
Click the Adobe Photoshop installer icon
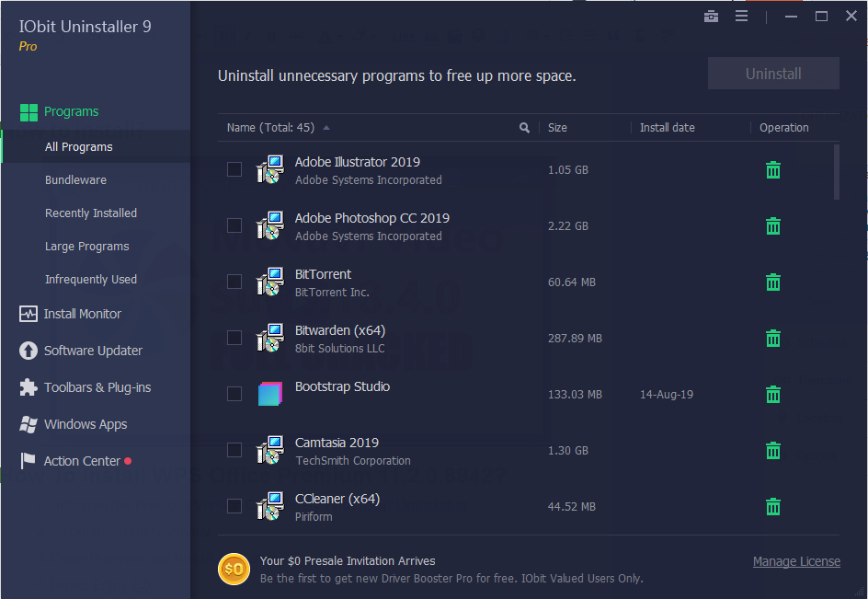coord(270,225)
